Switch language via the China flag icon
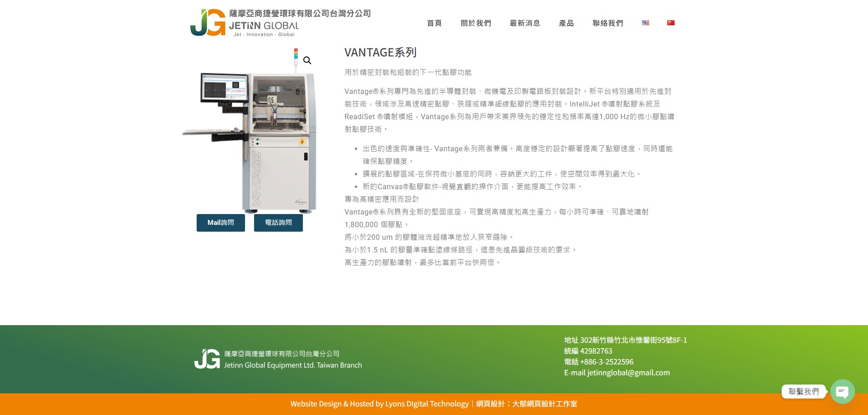The image size is (868, 415). 670,23
